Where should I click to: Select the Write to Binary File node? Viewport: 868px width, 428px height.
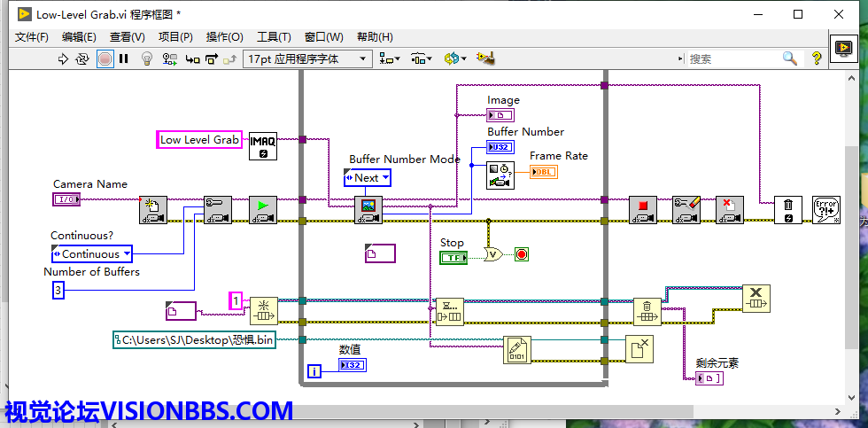tap(516, 350)
